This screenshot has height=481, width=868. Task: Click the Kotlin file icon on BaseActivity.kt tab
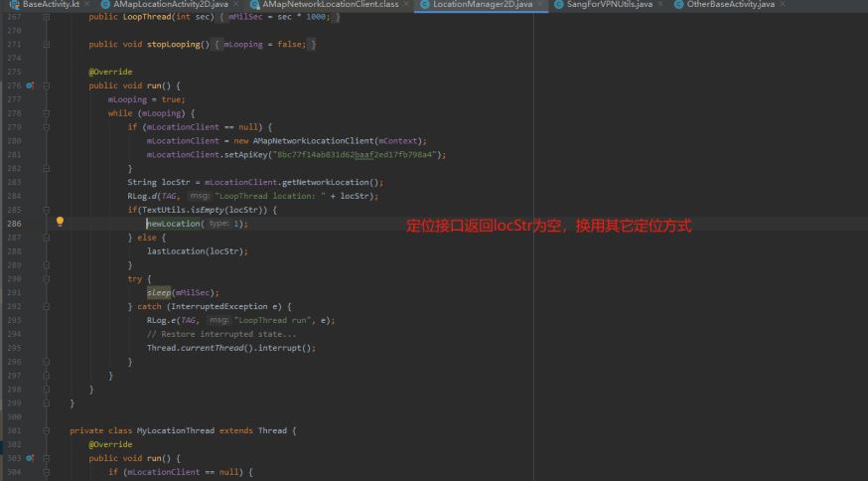coord(13,5)
